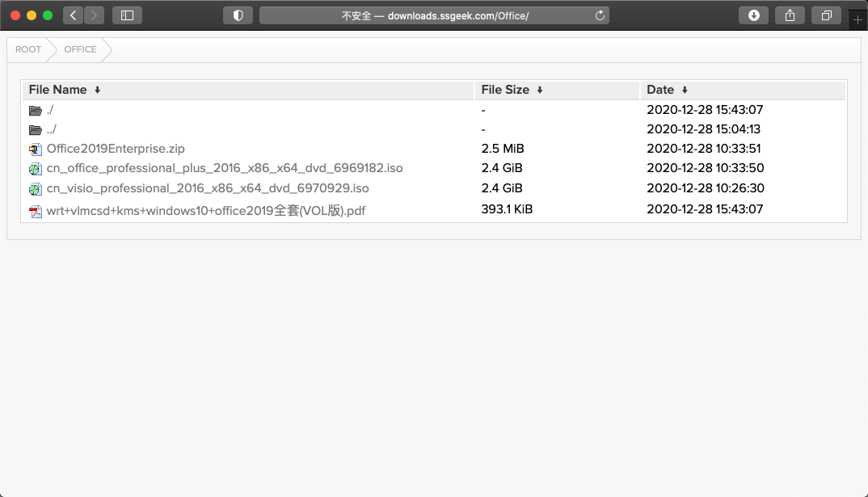Sort by the Date column header
This screenshot has height=497, width=868.
click(x=659, y=90)
